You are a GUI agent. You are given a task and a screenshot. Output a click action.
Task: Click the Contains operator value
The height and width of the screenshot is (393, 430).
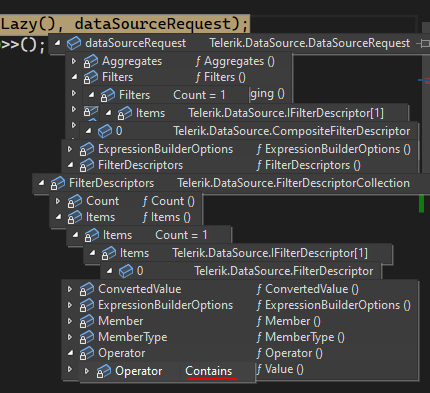[x=209, y=371]
